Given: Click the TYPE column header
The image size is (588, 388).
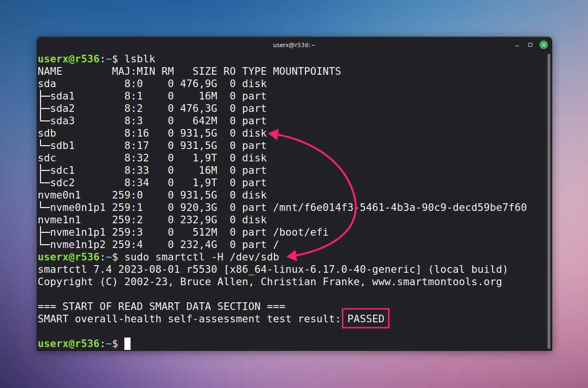Looking at the screenshot, I should click(254, 71).
